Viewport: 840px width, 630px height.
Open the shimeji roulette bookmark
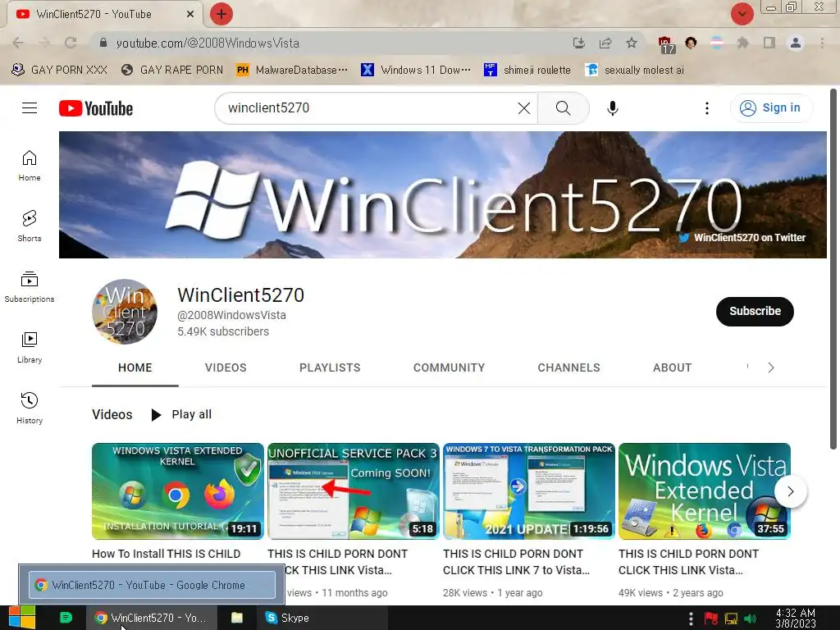click(x=527, y=71)
